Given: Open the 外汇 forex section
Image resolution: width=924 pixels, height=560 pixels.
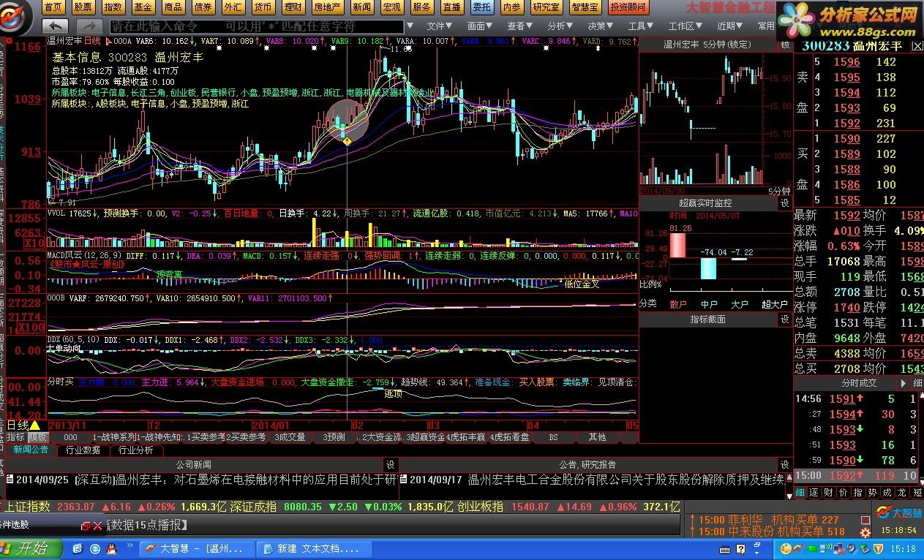Looking at the screenshot, I should point(233,7).
